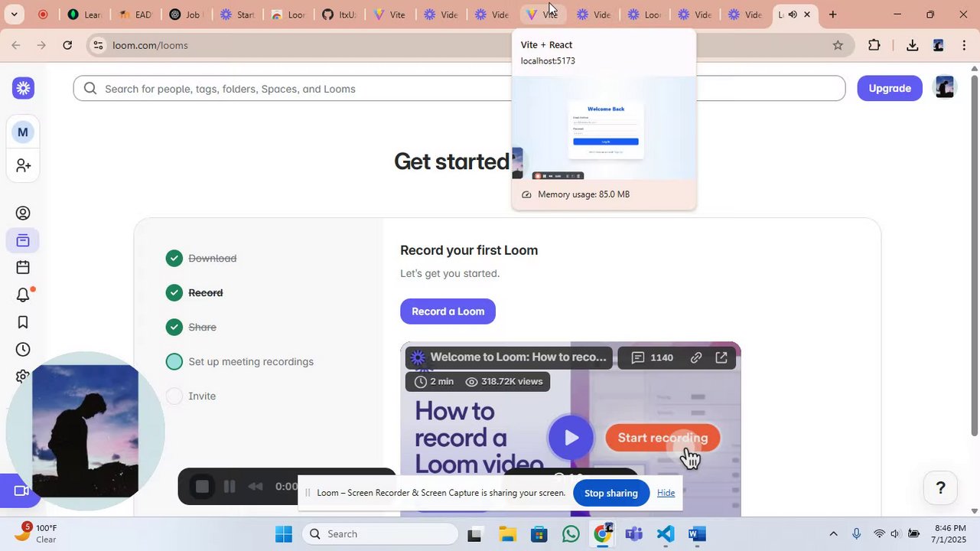Switch to the Job browser tab
Image resolution: width=980 pixels, height=551 pixels.
pyautogui.click(x=186, y=15)
